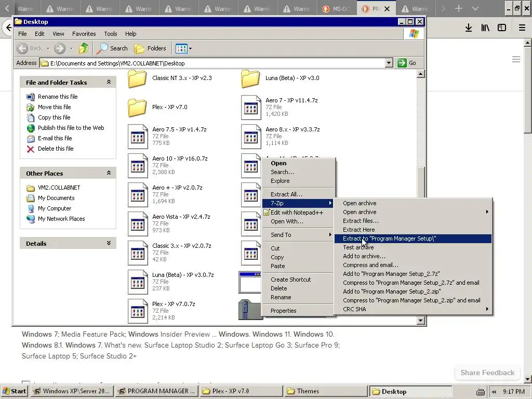Select the Plex - XP v7.0 folder icon

point(137,108)
